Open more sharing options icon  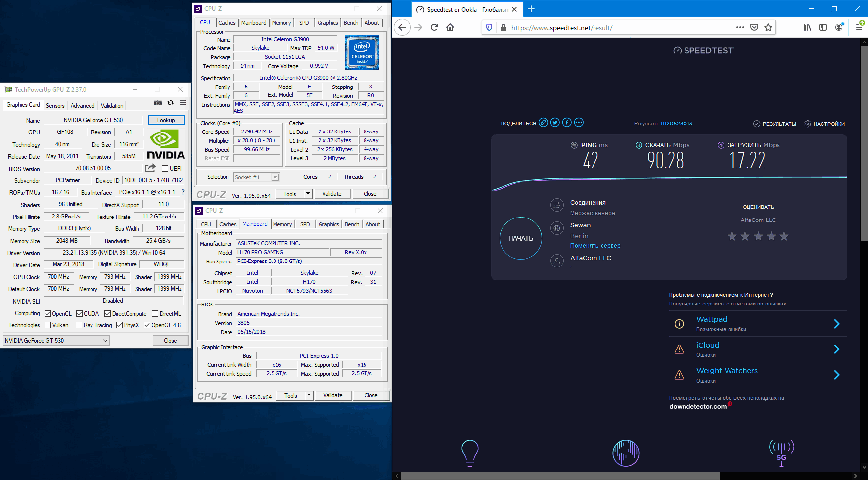(579, 123)
